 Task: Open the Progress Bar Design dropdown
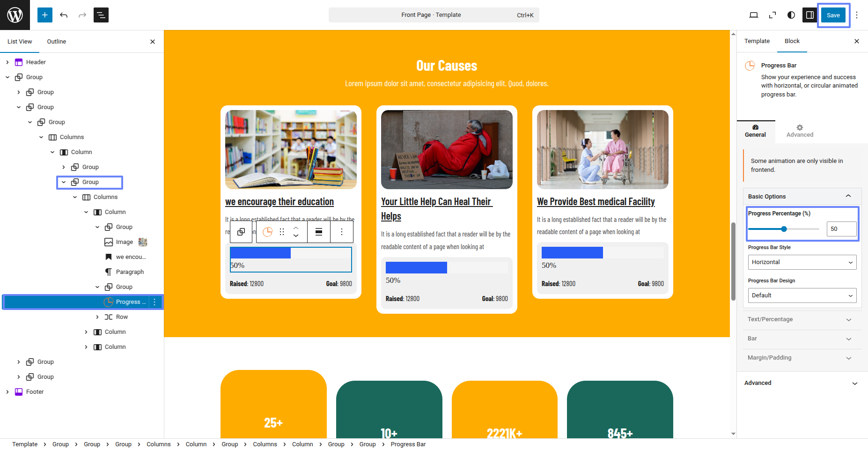(x=802, y=295)
